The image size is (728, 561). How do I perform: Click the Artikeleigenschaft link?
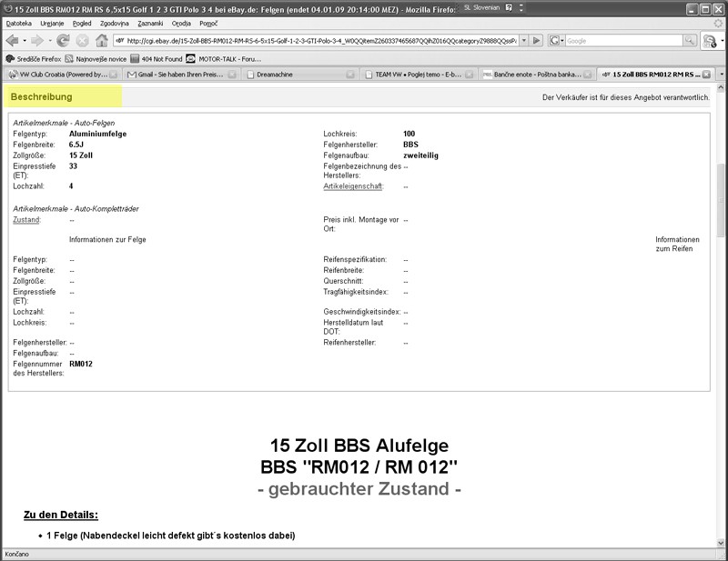353,186
